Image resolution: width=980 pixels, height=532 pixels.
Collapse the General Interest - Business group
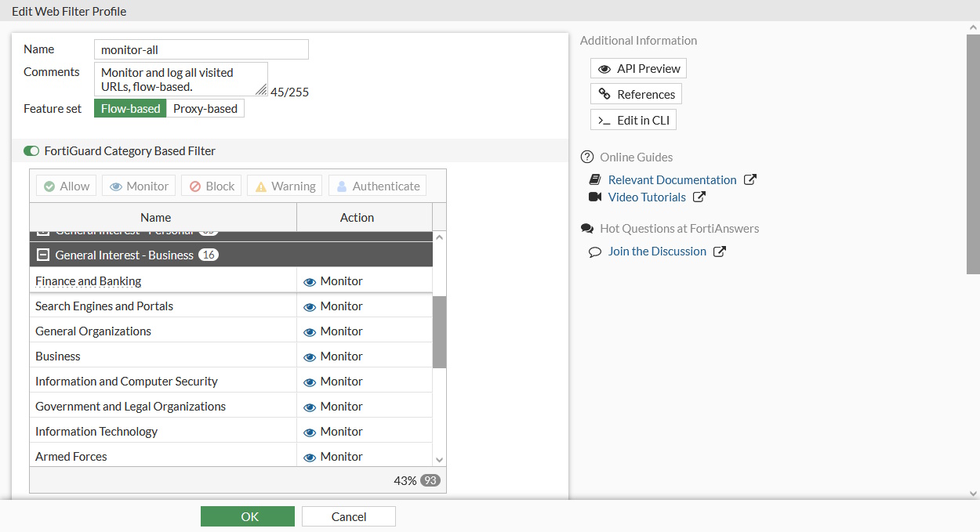(x=43, y=255)
